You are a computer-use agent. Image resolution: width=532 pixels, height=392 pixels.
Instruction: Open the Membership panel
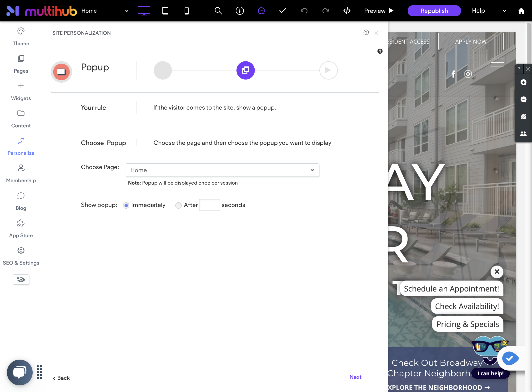[x=21, y=174]
